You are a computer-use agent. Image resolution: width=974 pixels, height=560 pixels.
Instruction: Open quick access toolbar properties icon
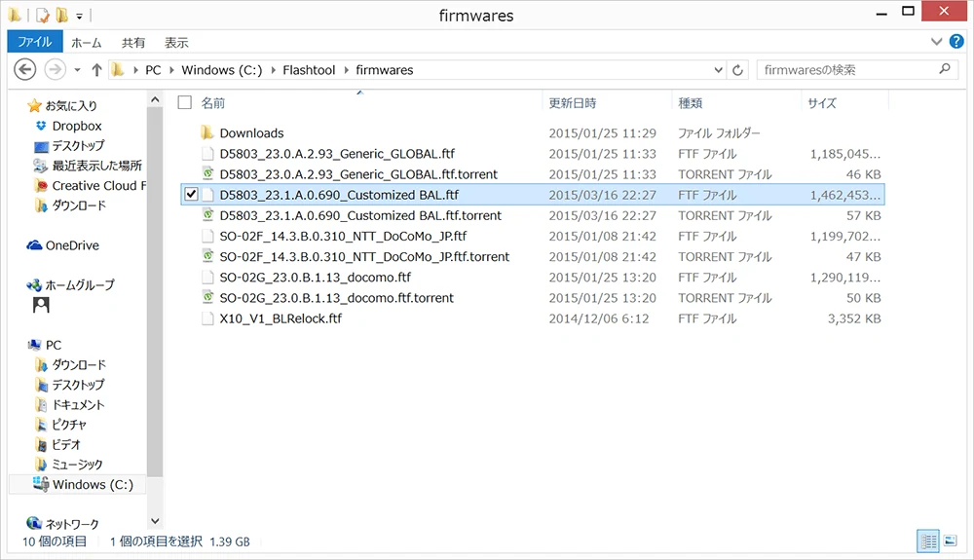[x=43, y=15]
